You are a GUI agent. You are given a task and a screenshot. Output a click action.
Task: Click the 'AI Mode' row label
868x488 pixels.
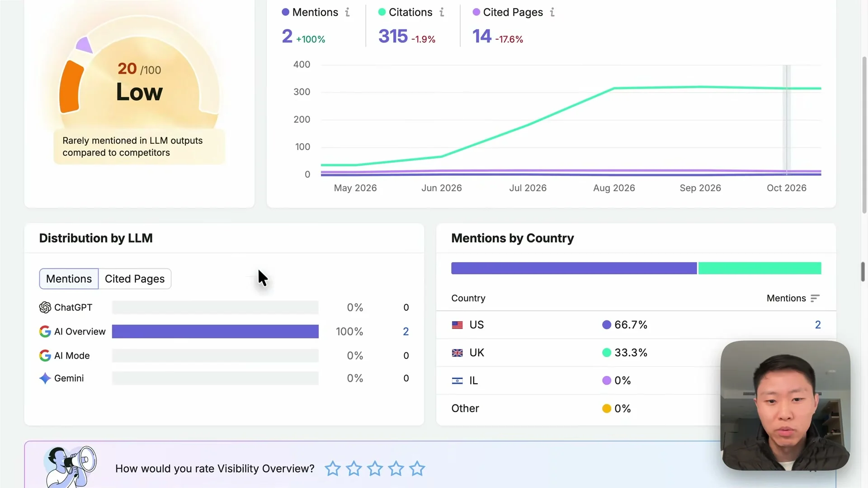[72, 356]
